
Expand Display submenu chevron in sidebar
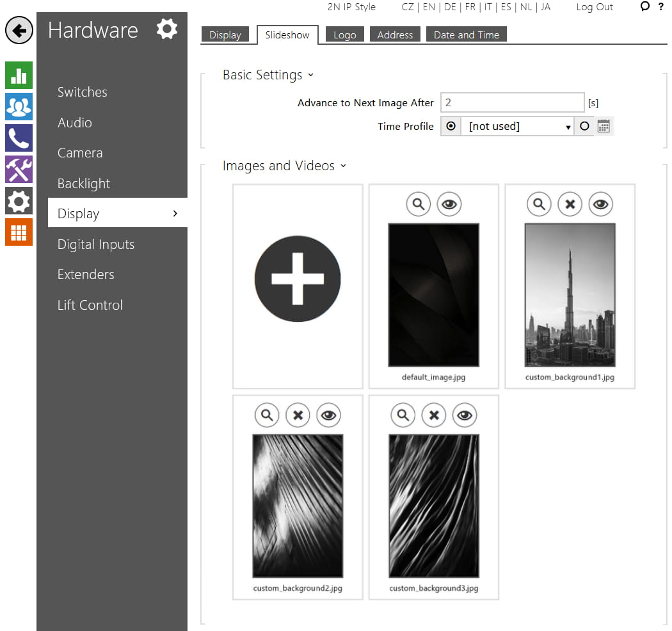175,214
